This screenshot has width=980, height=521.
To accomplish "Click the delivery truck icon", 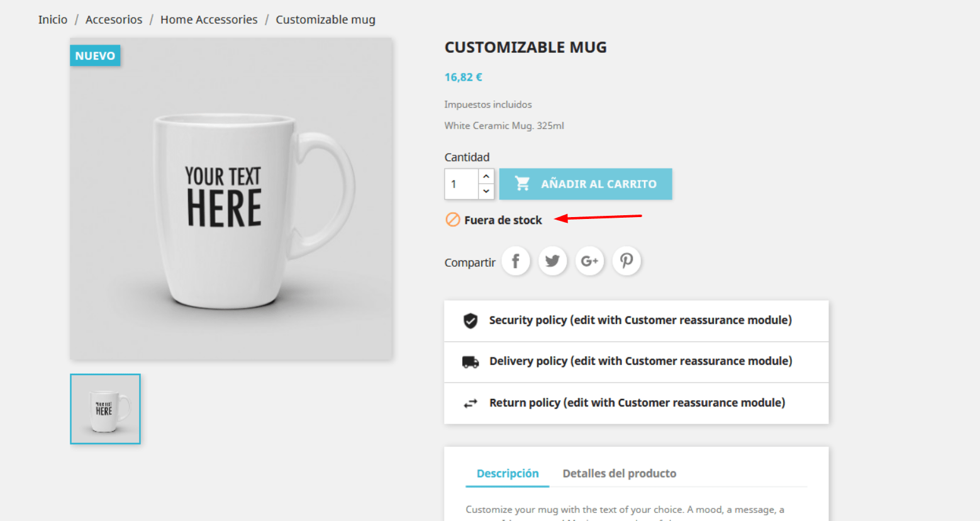I will point(471,362).
